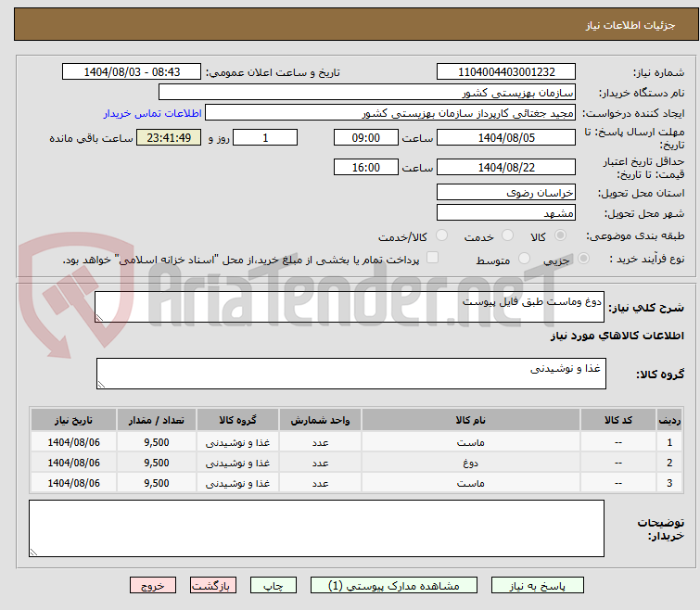Choose the 'کالا/خدمت' radio option

[441, 235]
